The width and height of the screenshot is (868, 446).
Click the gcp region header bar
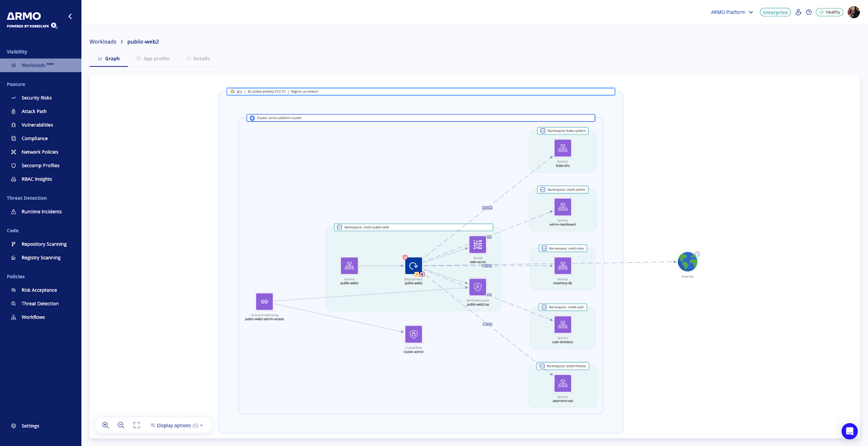421,92
